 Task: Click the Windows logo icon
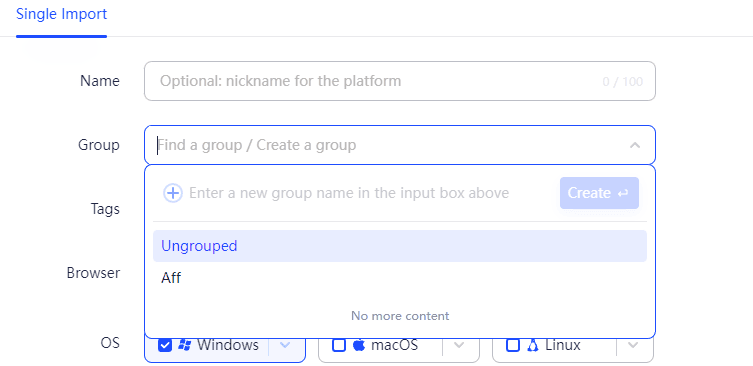[184, 345]
